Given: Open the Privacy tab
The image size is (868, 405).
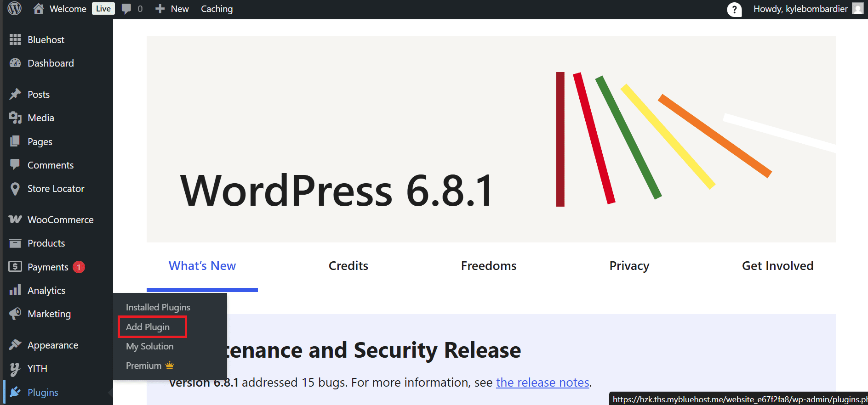Looking at the screenshot, I should tap(629, 266).
